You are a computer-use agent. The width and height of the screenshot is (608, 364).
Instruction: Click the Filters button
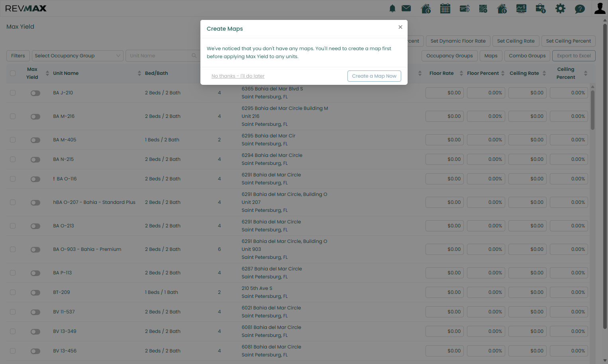(18, 56)
